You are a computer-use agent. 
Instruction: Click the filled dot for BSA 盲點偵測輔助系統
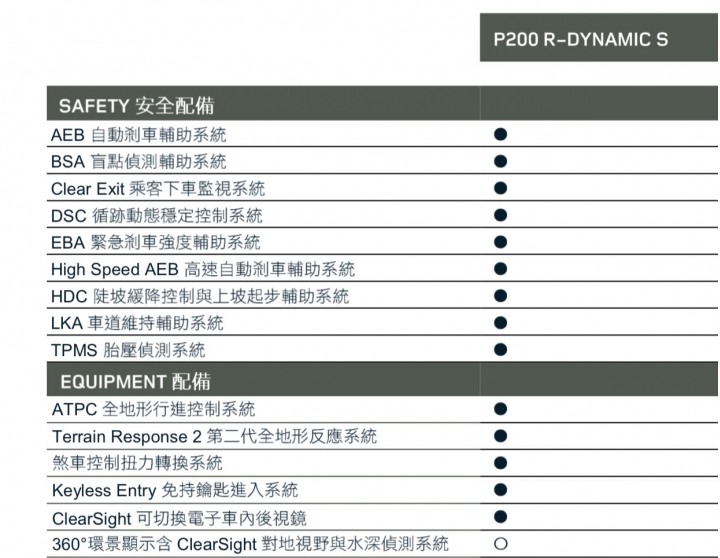[501, 161]
